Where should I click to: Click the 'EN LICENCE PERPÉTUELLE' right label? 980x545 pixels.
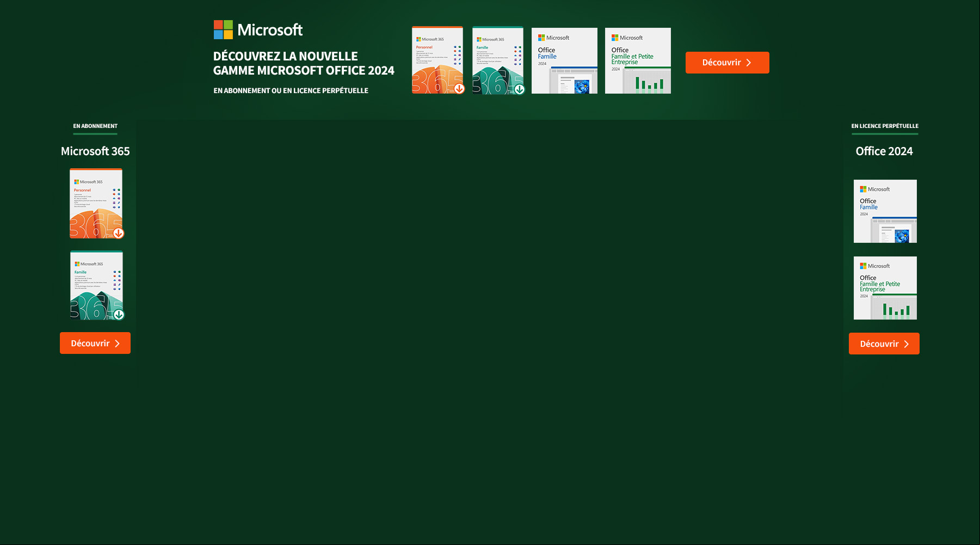[x=885, y=126]
